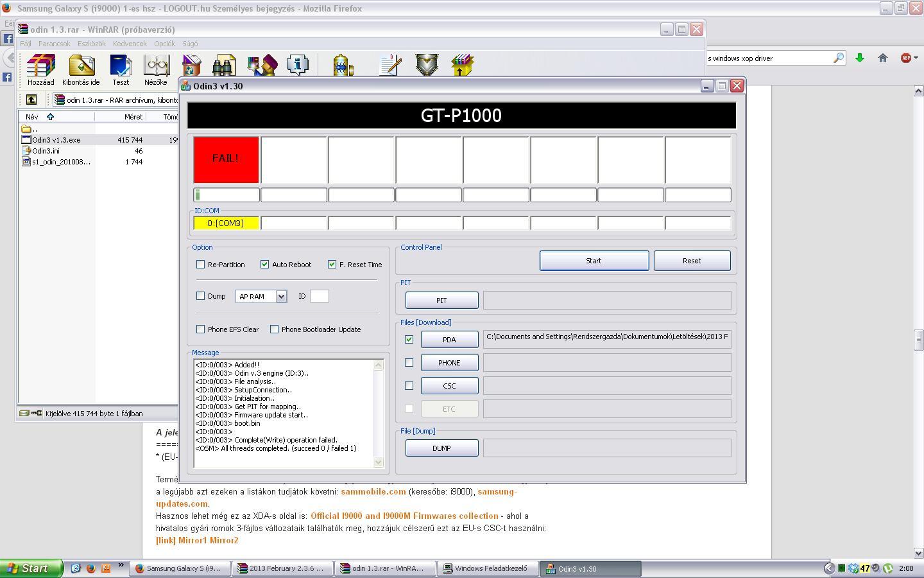Image resolution: width=924 pixels, height=578 pixels.
Task: Click the Firefox quick launch icon in taskbar
Action: click(x=90, y=568)
